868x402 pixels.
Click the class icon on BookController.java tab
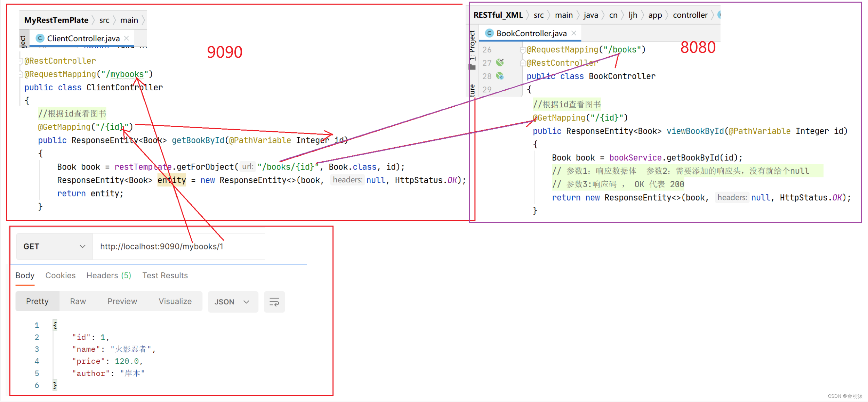[x=489, y=33]
